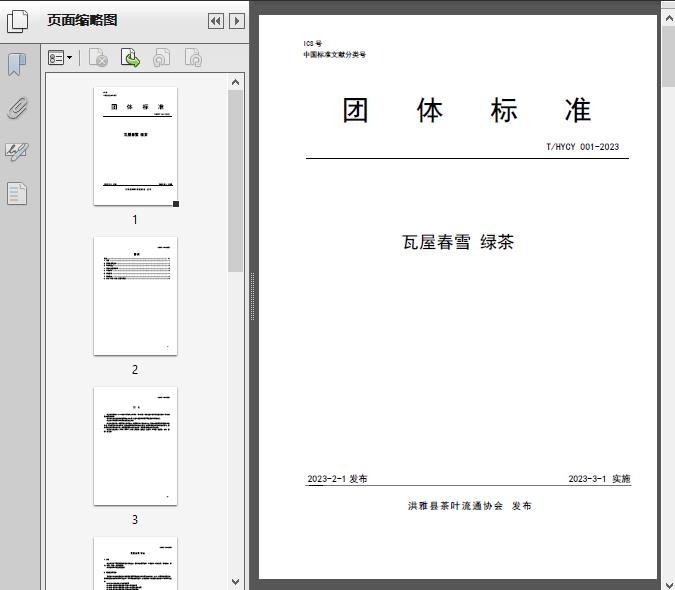The height and width of the screenshot is (590, 675).
Task: Click the 洪雅县茶叶流通协会 发布 text
Action: 470,506
